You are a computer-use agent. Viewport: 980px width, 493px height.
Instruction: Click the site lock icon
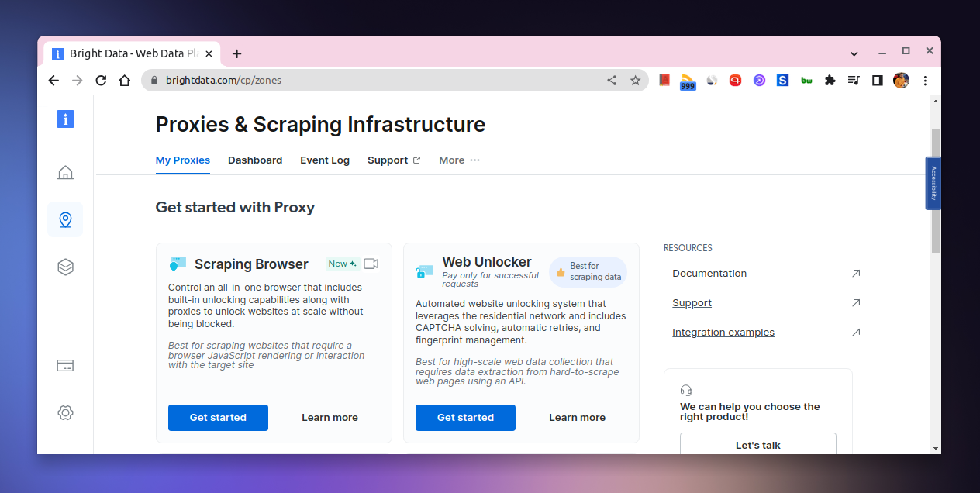(x=154, y=80)
